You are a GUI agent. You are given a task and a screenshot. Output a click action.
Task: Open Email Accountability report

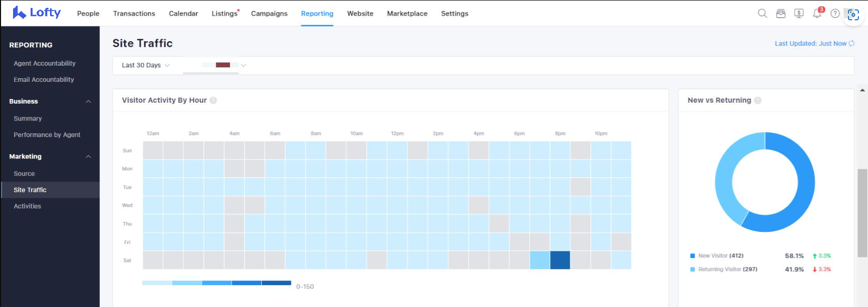point(44,80)
